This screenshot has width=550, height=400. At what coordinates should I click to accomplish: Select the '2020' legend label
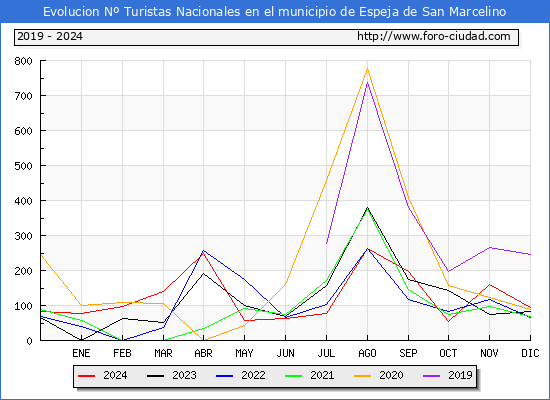[391, 375]
